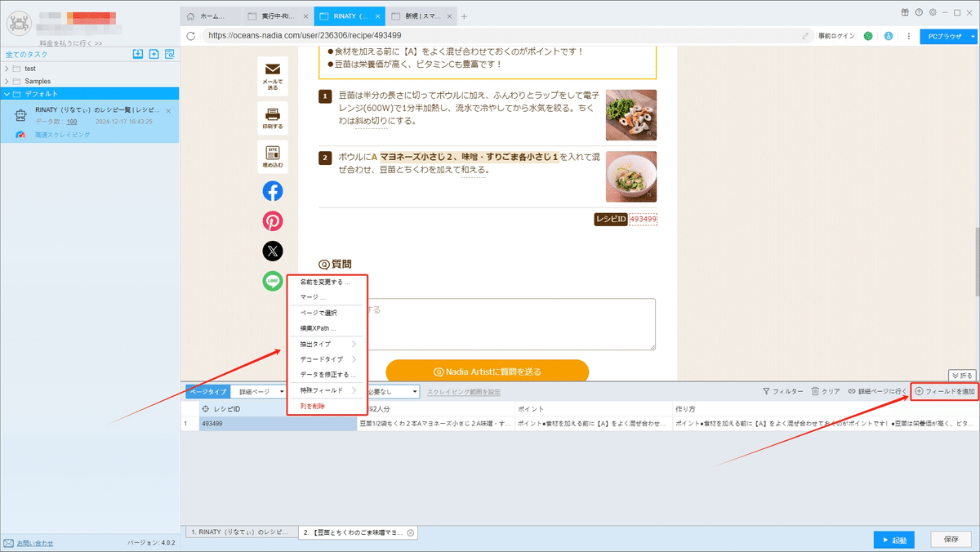Share the recipe via the X icon
The image size is (980, 552).
(273, 252)
